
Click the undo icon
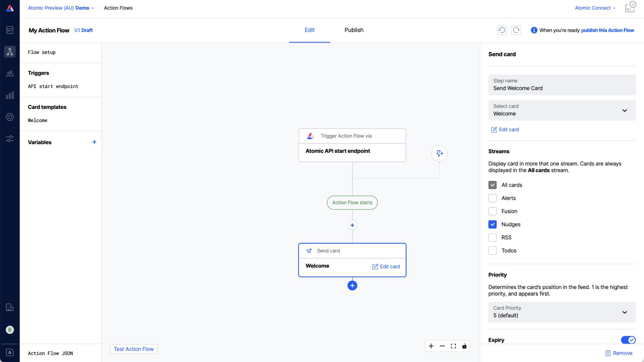point(502,30)
